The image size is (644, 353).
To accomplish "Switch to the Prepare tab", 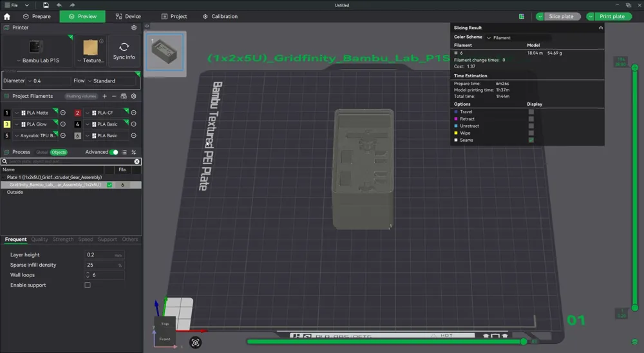I will tap(37, 17).
